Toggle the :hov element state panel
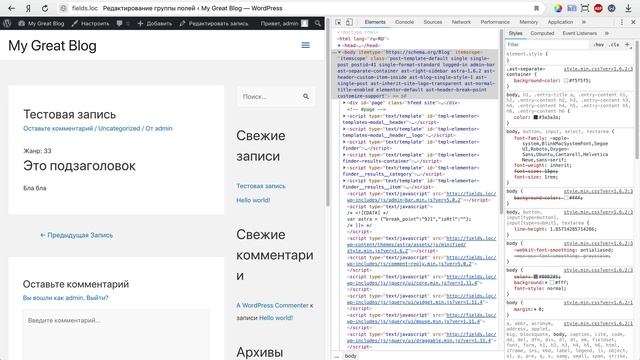The image size is (640, 360). (x=599, y=44)
